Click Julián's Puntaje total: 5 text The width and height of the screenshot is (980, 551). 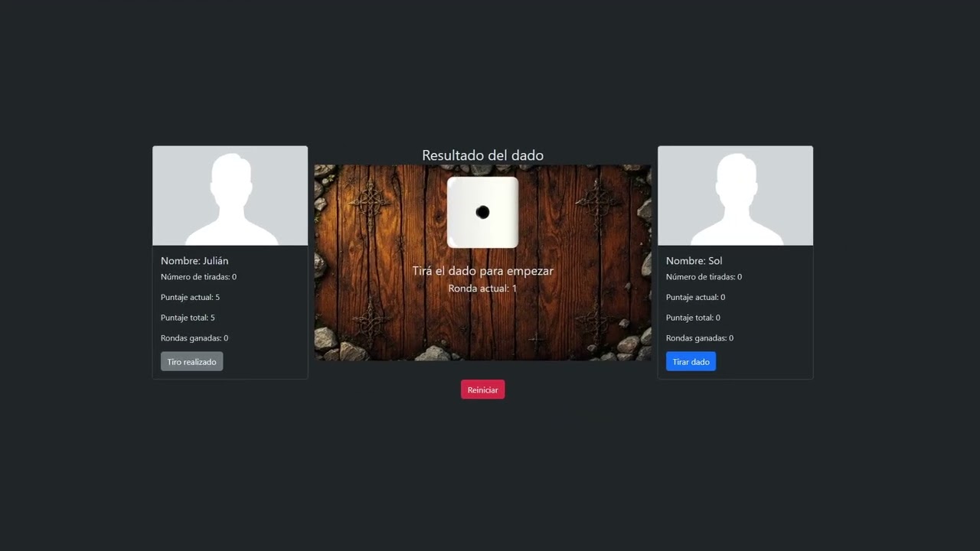click(188, 318)
